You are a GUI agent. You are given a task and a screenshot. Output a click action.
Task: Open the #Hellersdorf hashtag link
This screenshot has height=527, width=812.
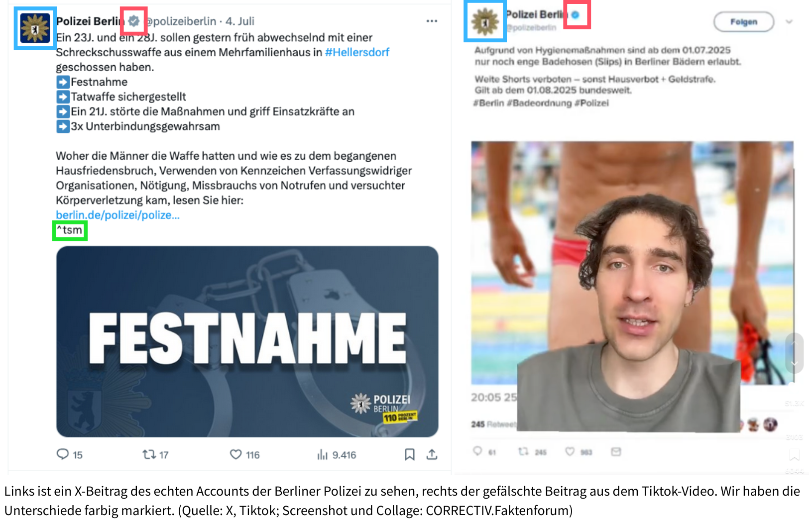click(357, 52)
